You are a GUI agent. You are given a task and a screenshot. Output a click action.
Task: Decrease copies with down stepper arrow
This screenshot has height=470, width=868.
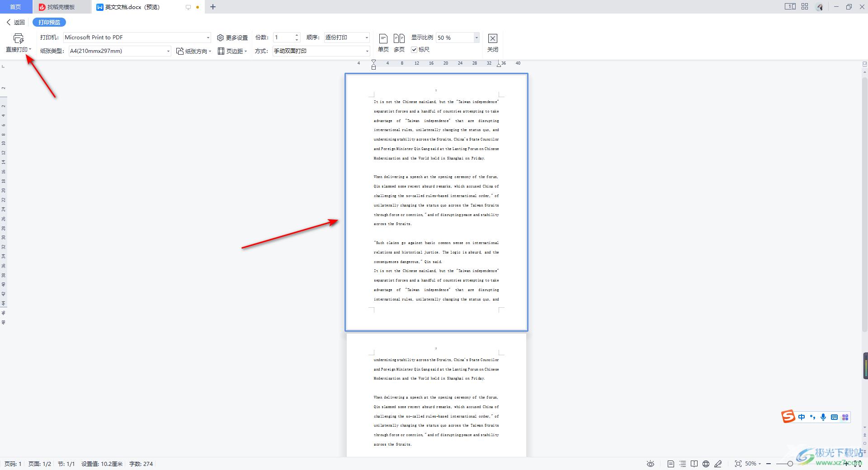[x=297, y=40]
